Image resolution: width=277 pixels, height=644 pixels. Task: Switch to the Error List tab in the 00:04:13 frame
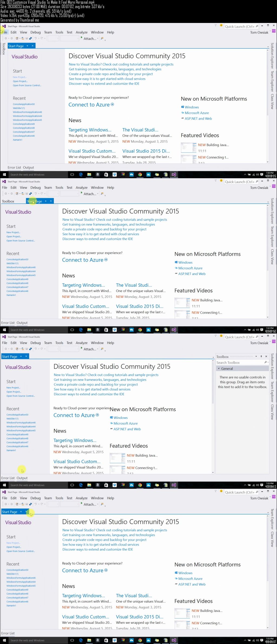point(8,478)
